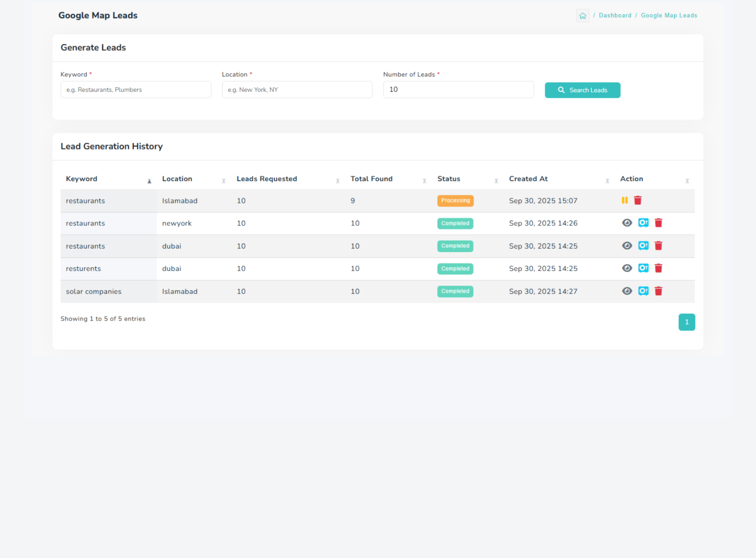The height and width of the screenshot is (558, 756).
Task: Sort table by Created At column
Action: click(x=528, y=179)
